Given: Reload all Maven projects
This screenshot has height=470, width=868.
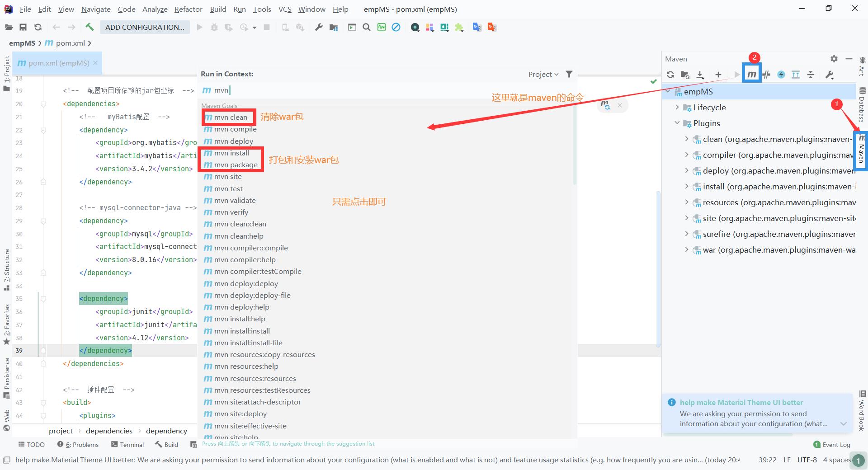Looking at the screenshot, I should (670, 75).
